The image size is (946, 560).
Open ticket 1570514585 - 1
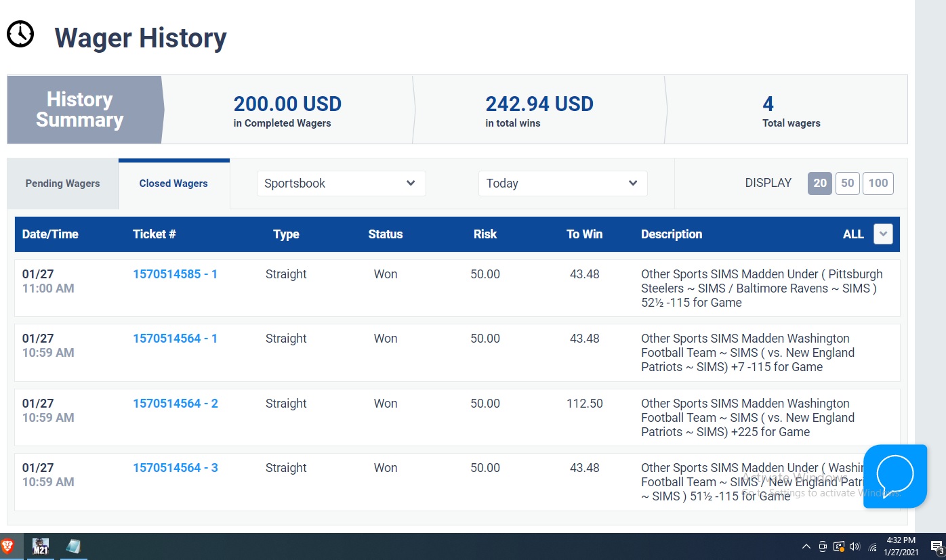[x=175, y=274]
